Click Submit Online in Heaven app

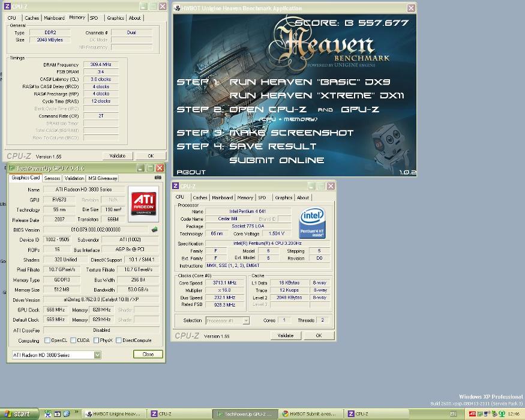[277, 160]
